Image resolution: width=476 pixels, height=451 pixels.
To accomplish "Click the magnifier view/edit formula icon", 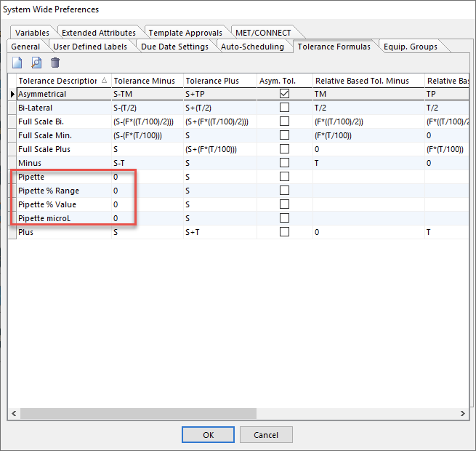I will [x=36, y=63].
